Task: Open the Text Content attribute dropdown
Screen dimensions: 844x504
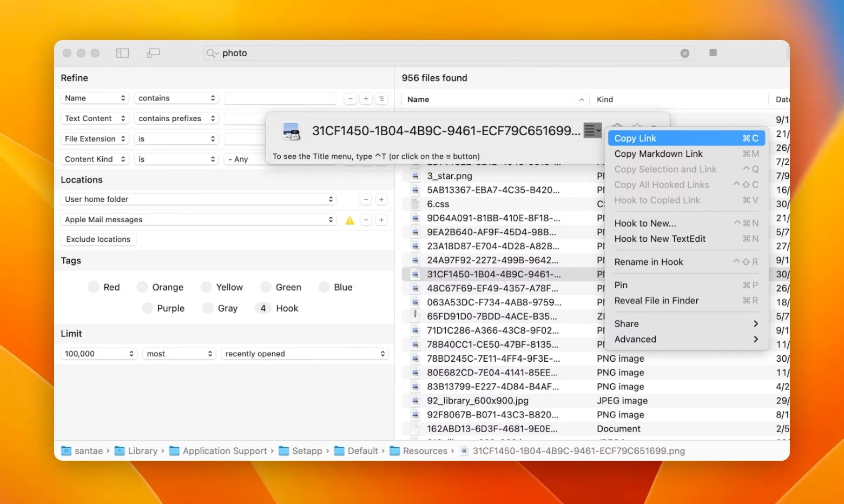Action: (95, 118)
